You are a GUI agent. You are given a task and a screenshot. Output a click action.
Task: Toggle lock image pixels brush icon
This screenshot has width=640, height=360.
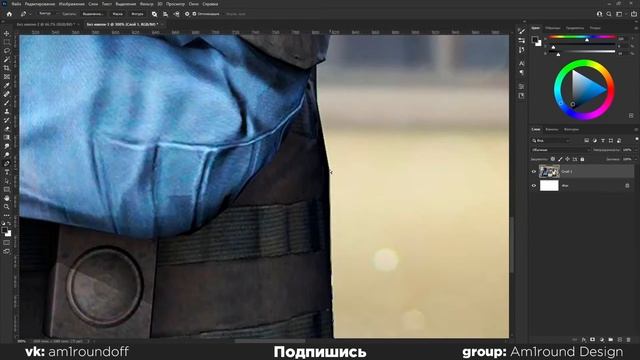(560, 159)
